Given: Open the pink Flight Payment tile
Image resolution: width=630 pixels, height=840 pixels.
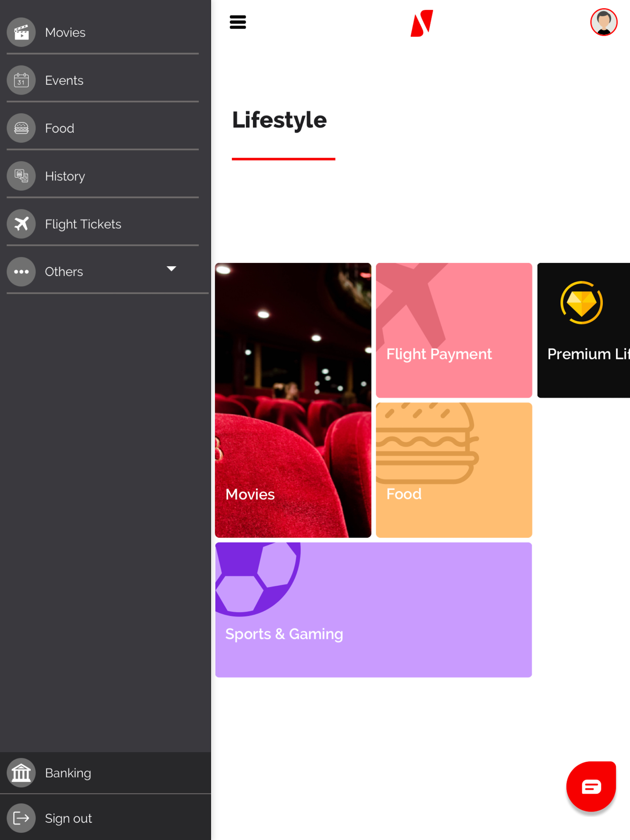Looking at the screenshot, I should [x=454, y=330].
